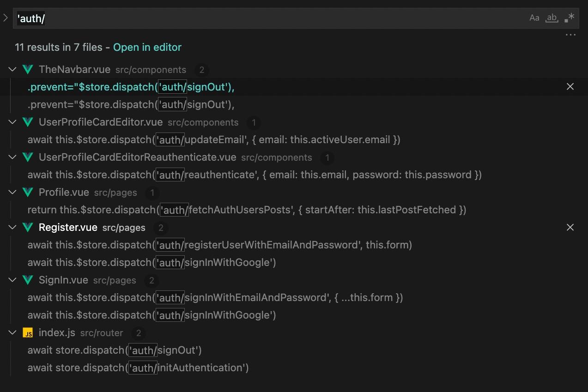The image size is (588, 392).
Task: Click Vue icon beside Register.vue
Action: point(28,228)
